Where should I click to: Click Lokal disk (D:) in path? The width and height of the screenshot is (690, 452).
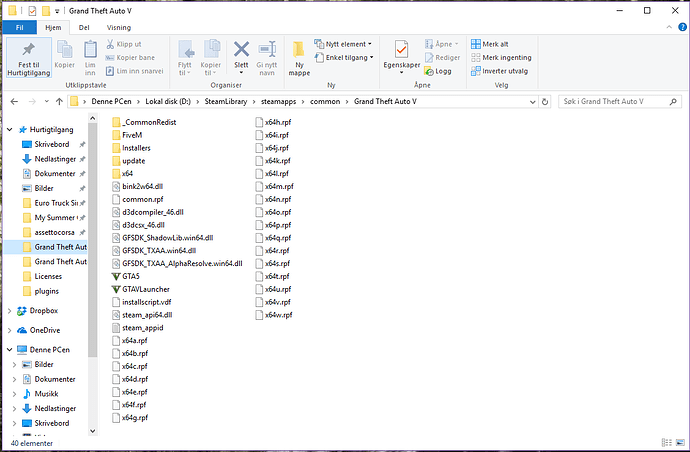(168, 102)
